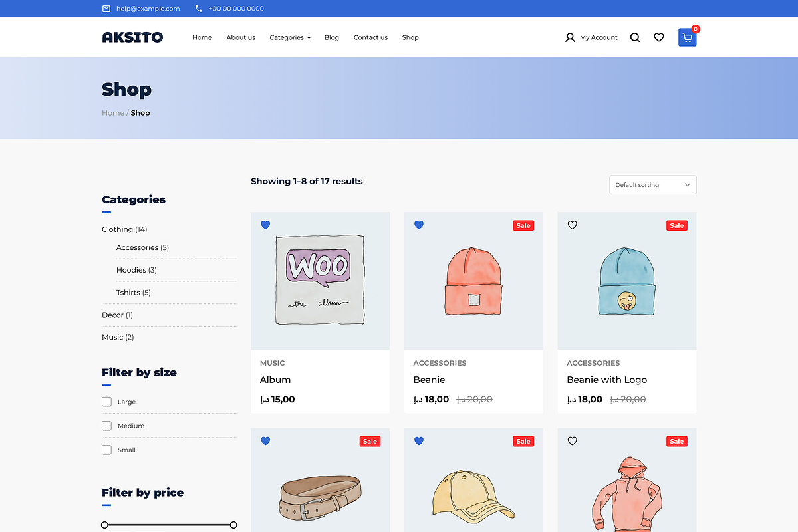Screen dimensions: 798x532
Task: Click ACCESSORIES label above Beanie title
Action: tap(440, 363)
